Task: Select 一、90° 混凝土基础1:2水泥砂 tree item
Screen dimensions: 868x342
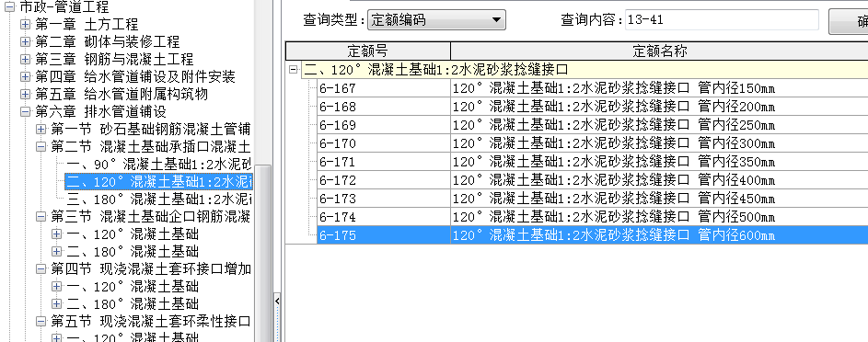Action: pos(159,164)
